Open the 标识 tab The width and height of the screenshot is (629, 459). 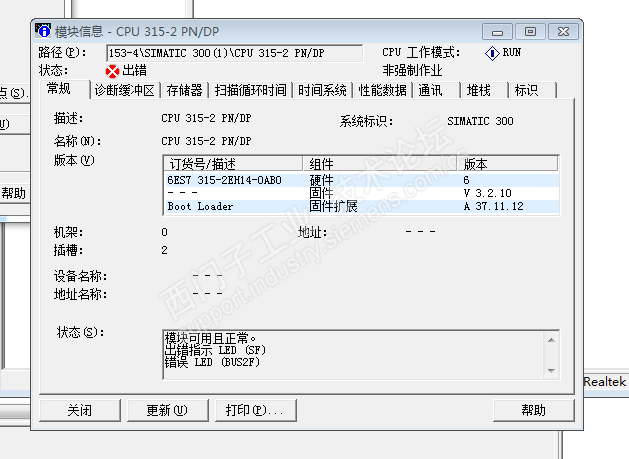(x=533, y=90)
